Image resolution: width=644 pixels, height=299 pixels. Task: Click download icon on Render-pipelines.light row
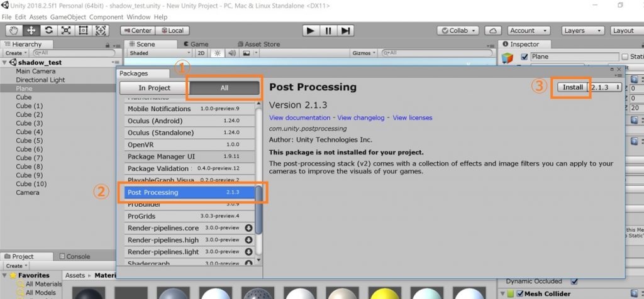[x=248, y=252]
